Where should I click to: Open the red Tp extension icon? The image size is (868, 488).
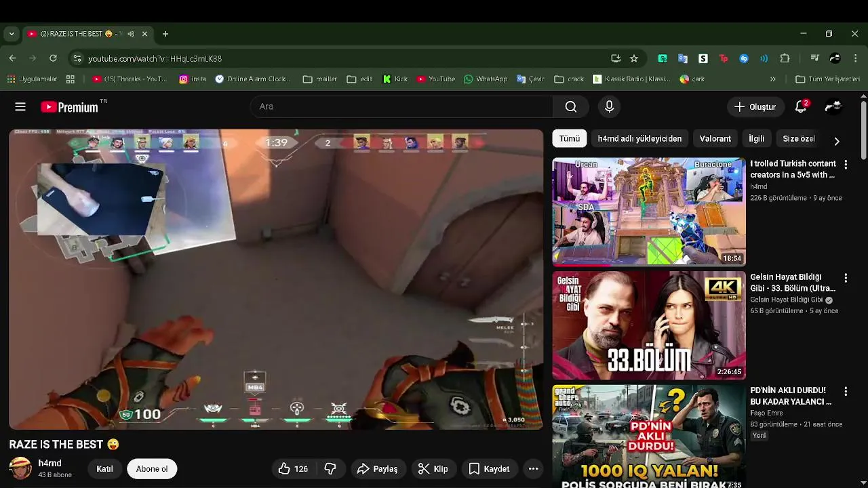(x=724, y=58)
